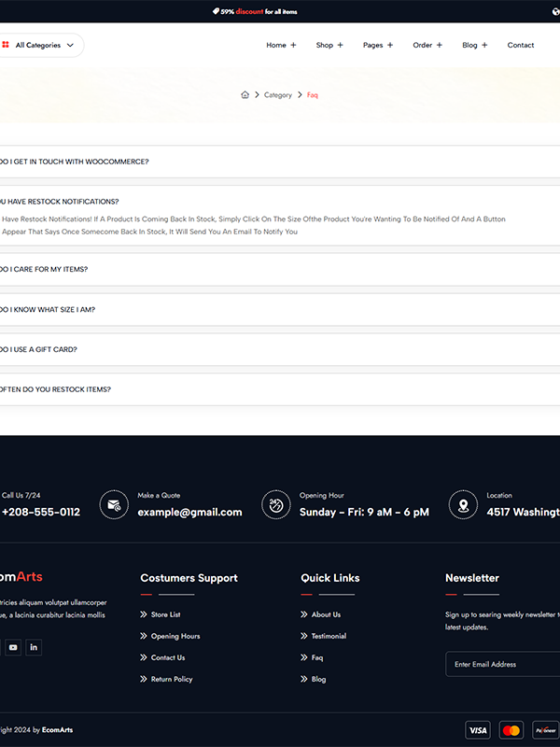
Task: Expand the woocommerce contact FAQ question
Action: [75, 162]
